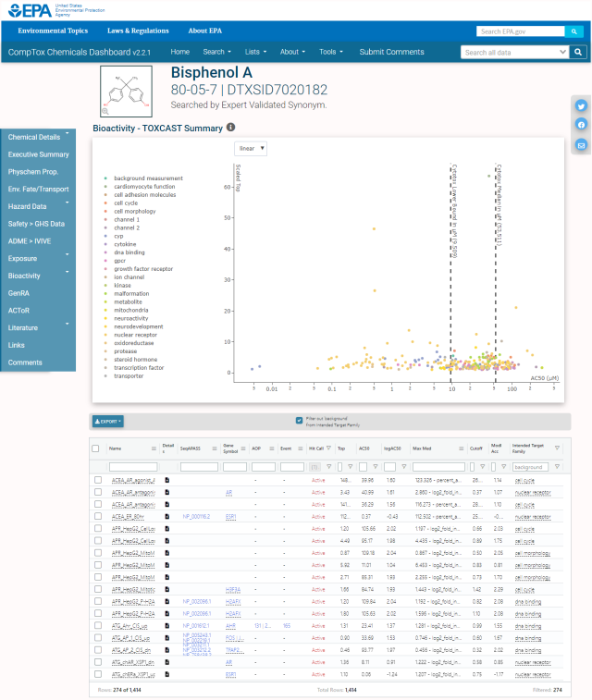The width and height of the screenshot is (592, 700).
Task: Share this page via the Facebook icon
Action: pyautogui.click(x=581, y=125)
